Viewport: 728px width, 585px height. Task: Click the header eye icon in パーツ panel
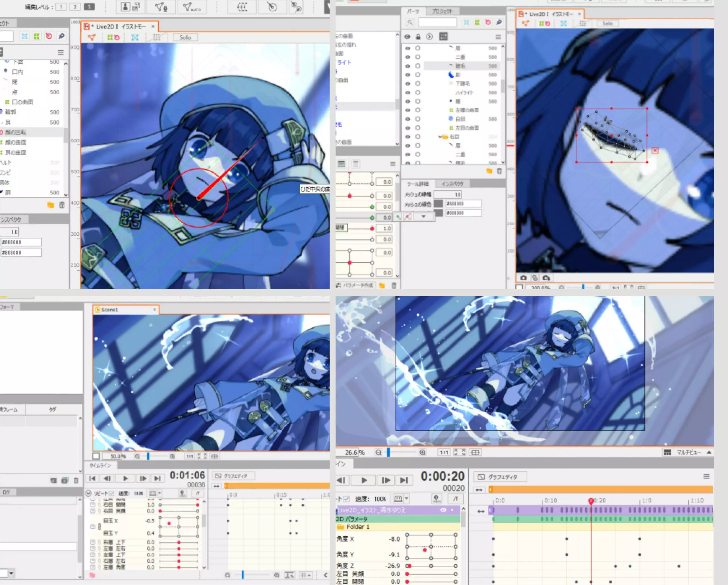(x=407, y=36)
